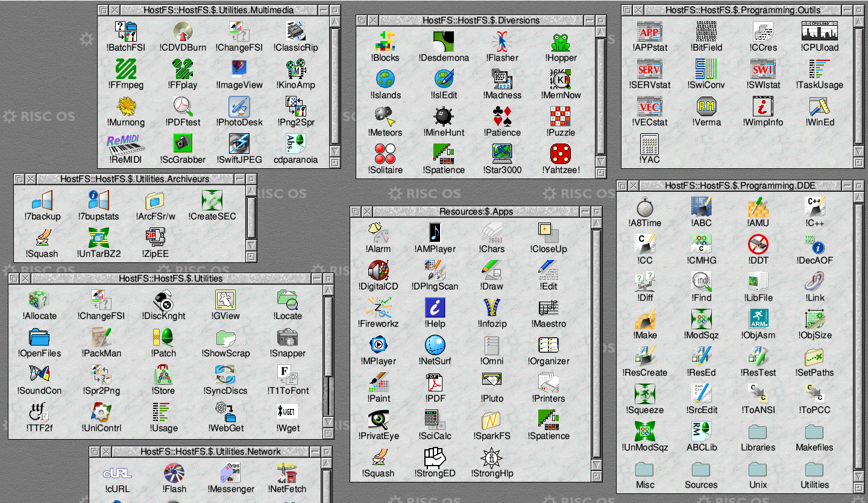Select the !ReMIDI piano icon
868x503 pixels.
[127, 144]
